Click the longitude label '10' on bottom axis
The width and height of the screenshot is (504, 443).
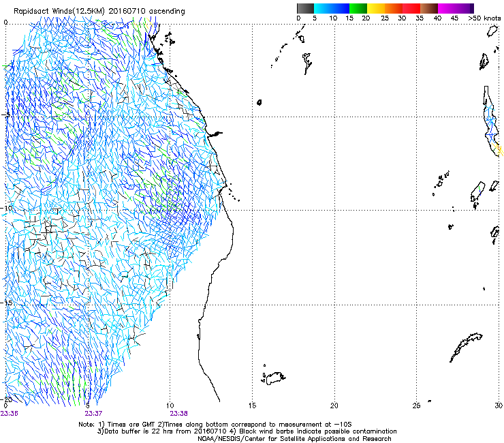[x=170, y=406]
